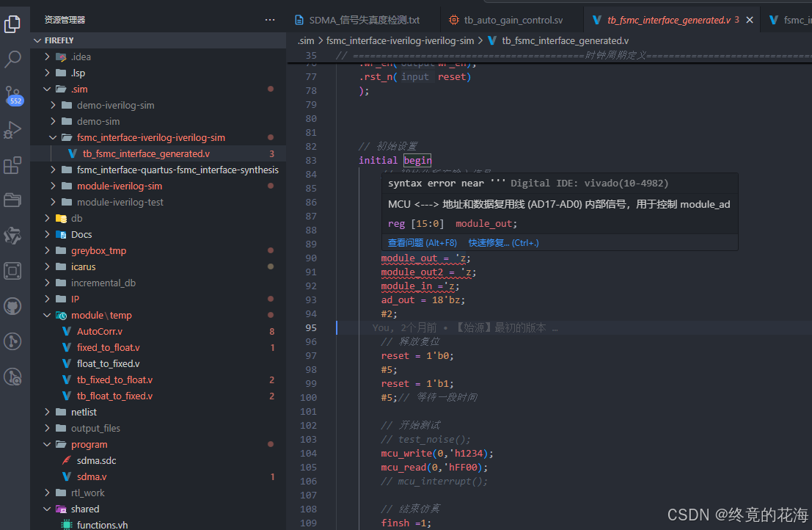This screenshot has height=530, width=812.
Task: Select the module-iverilog-test folder
Action: tap(158, 202)
